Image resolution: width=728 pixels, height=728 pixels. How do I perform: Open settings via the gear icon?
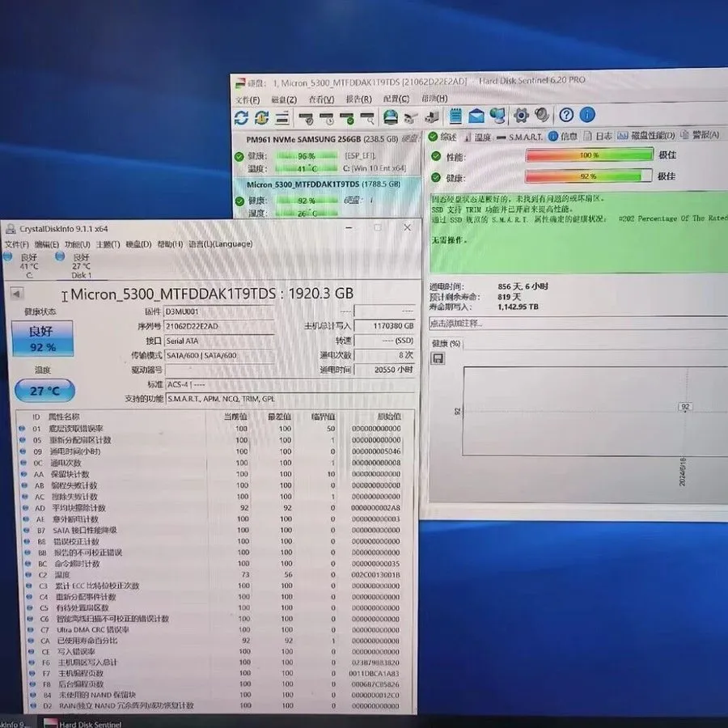pos(521,115)
